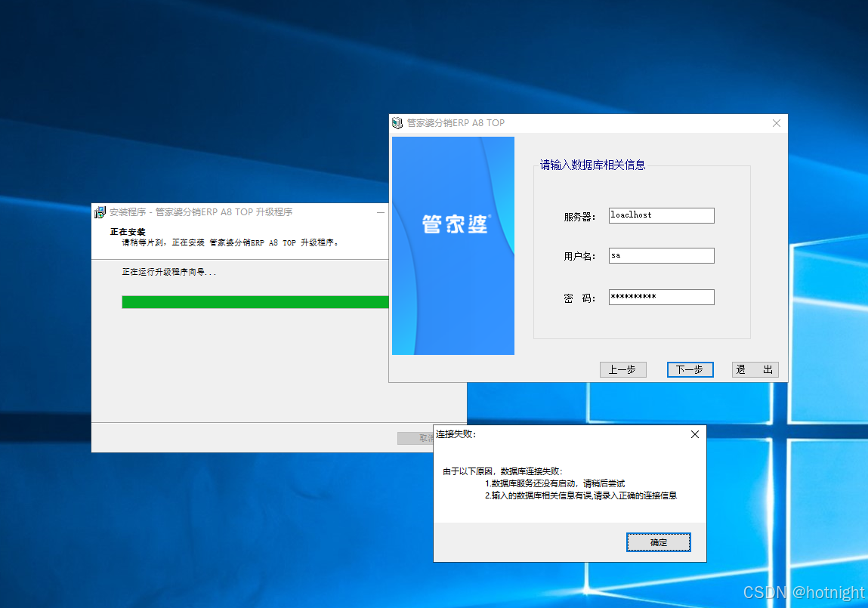
Task: Click the 服务器 field containing loaclhost
Action: tap(661, 215)
